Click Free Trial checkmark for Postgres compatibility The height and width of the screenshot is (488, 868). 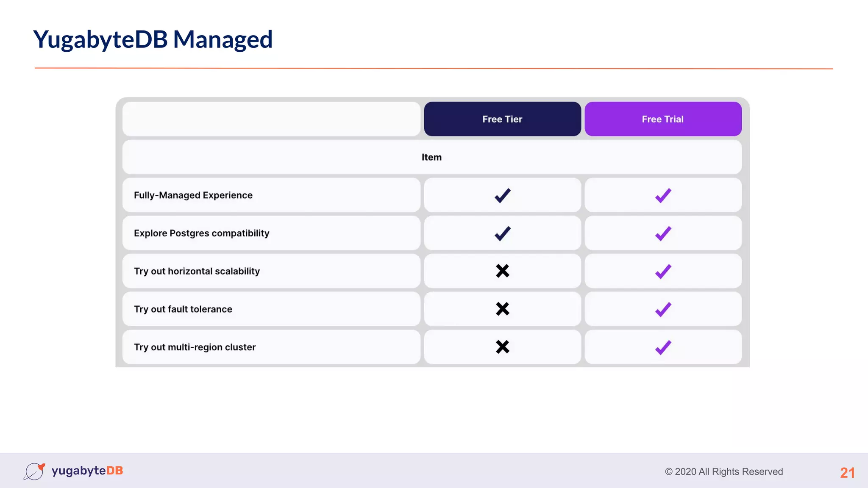click(663, 233)
